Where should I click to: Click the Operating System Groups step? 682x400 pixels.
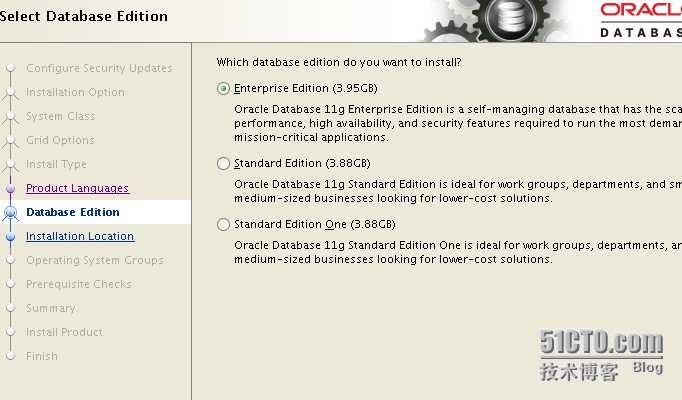point(94,260)
